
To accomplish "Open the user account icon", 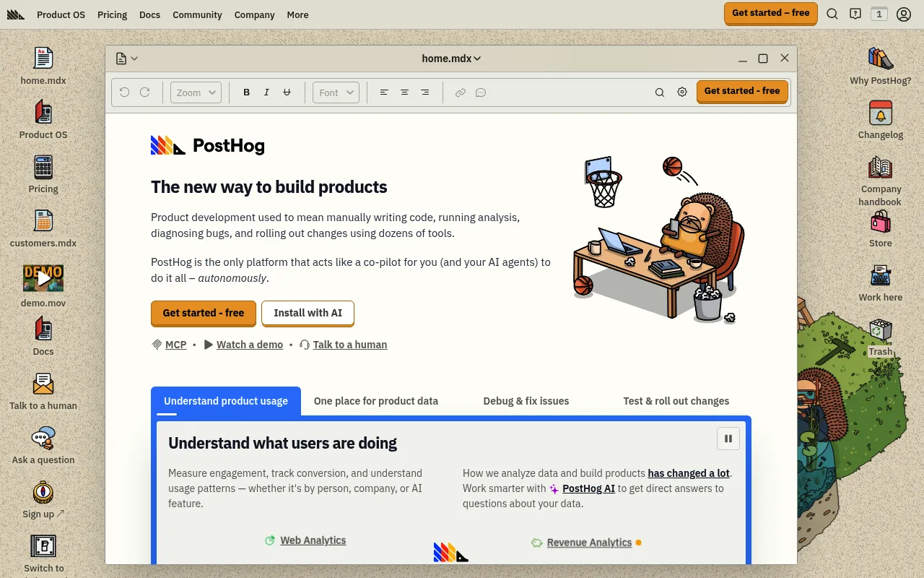I will [x=904, y=14].
